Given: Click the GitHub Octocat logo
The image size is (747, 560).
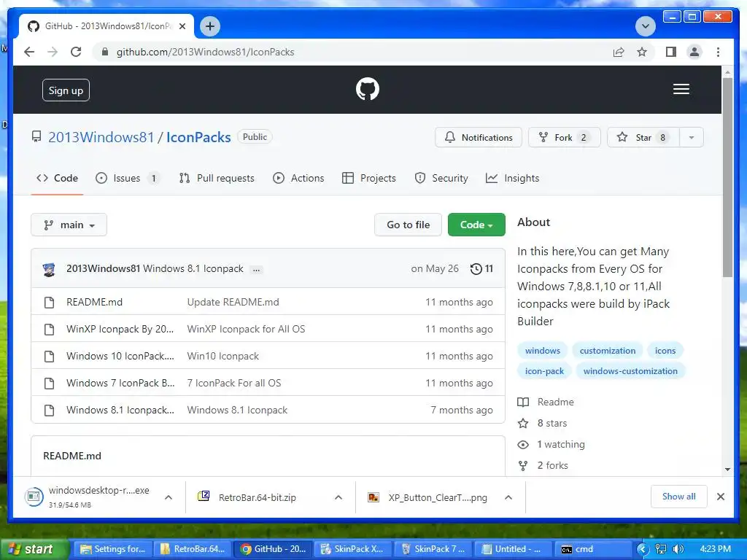Looking at the screenshot, I should 368,89.
